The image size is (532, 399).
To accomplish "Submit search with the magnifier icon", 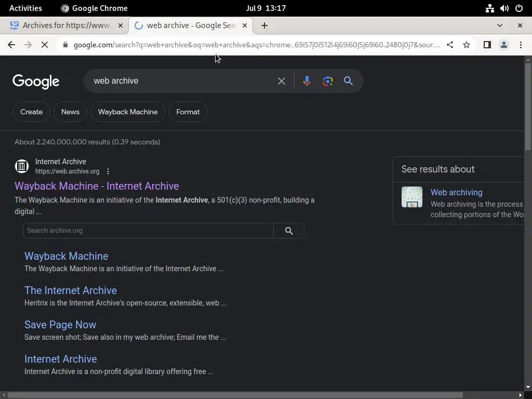I will click(349, 81).
